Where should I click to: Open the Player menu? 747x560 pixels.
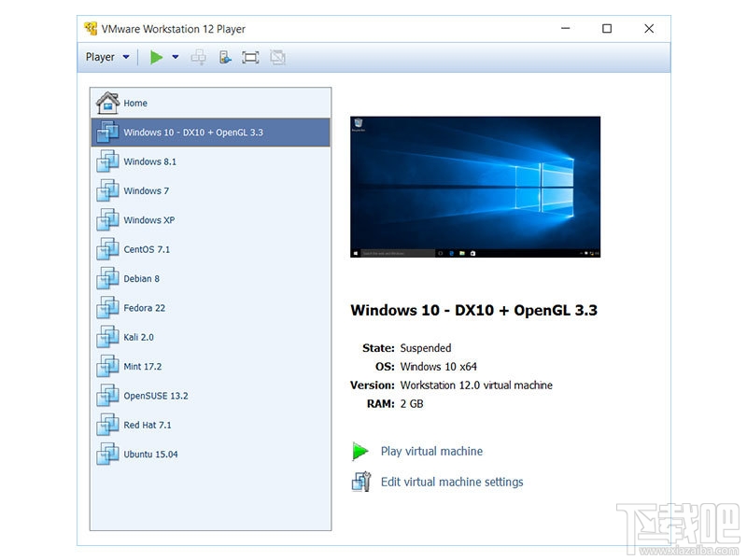pyautogui.click(x=99, y=57)
